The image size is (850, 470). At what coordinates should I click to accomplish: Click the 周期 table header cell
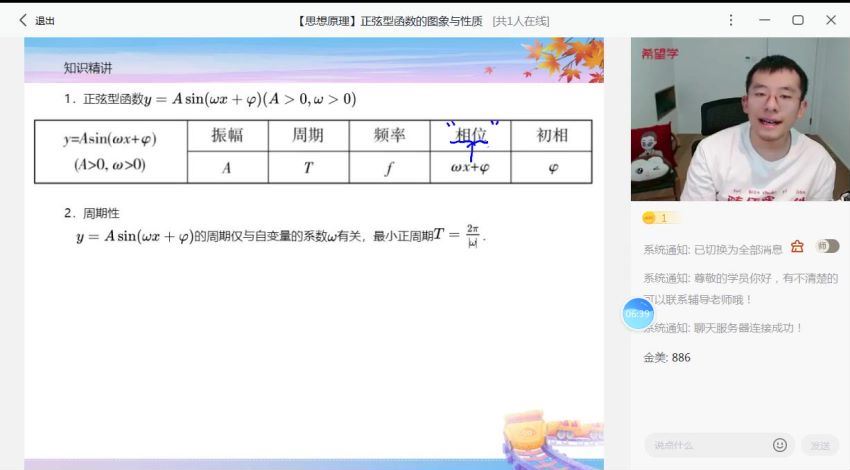click(308, 135)
